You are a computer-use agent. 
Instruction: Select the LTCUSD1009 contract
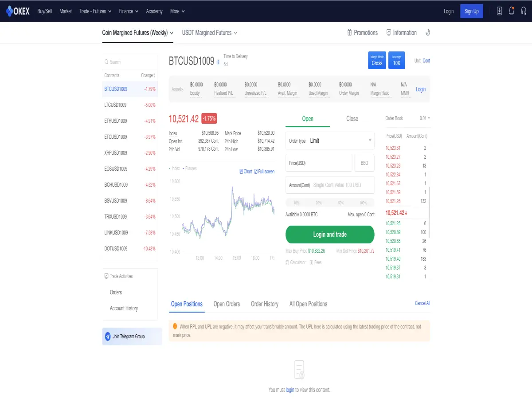tap(130, 105)
